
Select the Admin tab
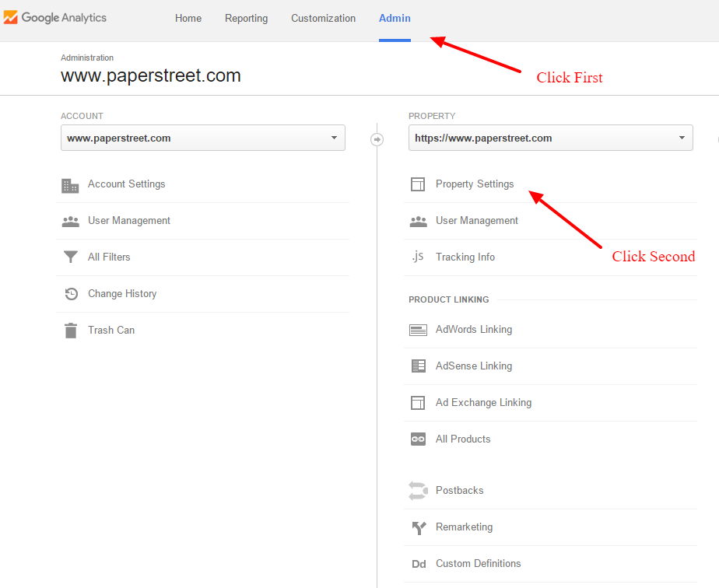coord(395,19)
